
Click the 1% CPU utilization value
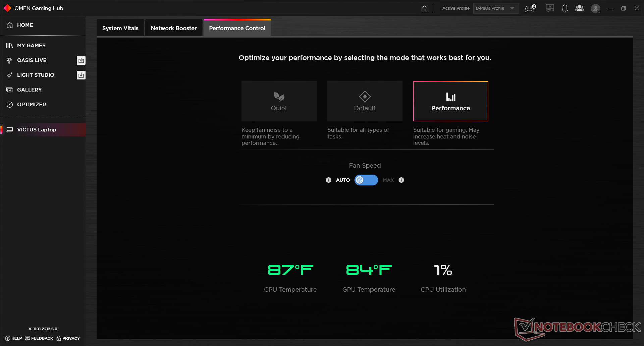click(443, 270)
